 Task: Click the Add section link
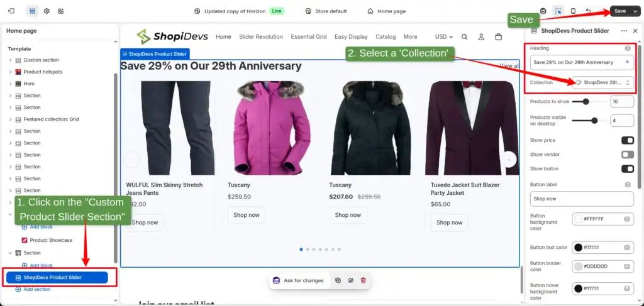pos(33,289)
